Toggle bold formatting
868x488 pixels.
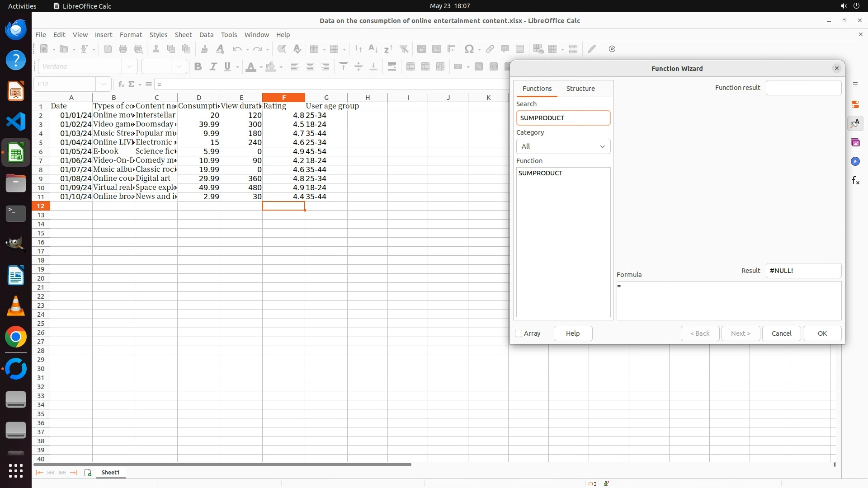[x=198, y=67]
